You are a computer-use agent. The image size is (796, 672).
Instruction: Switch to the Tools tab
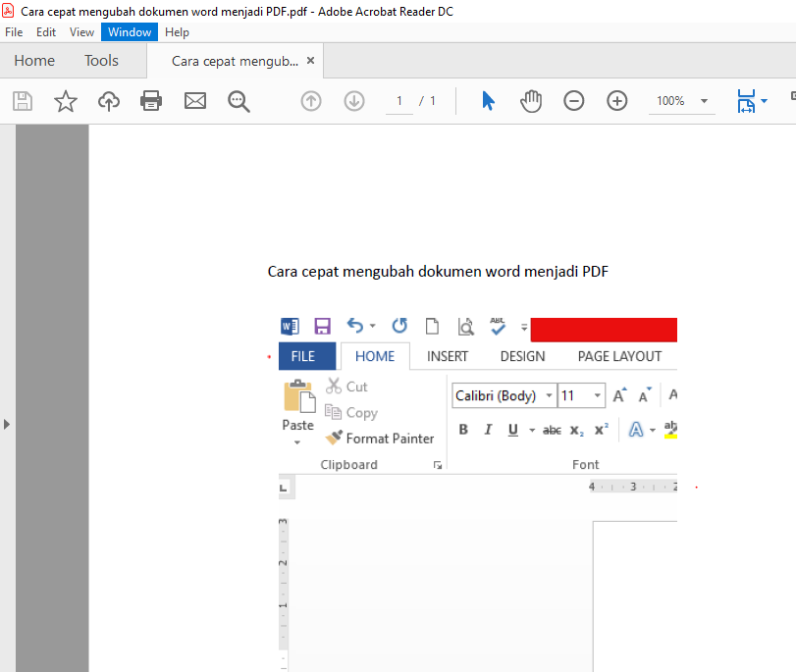click(101, 61)
